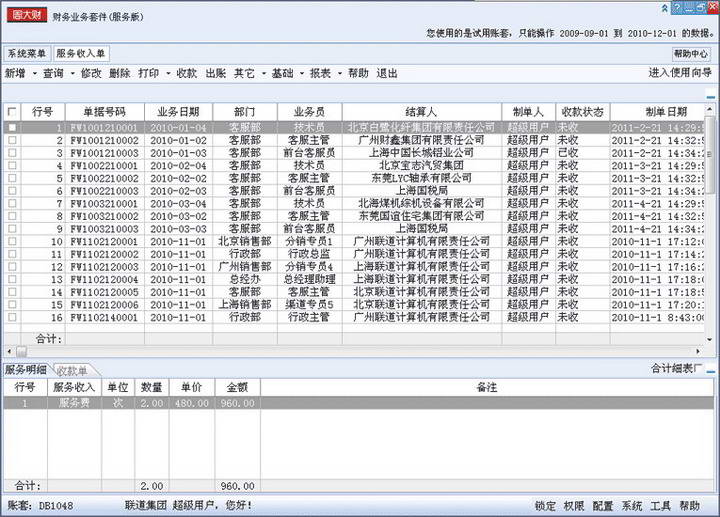Select the cell 渠道专员5
Screen dimensions: 720x517
click(309, 304)
